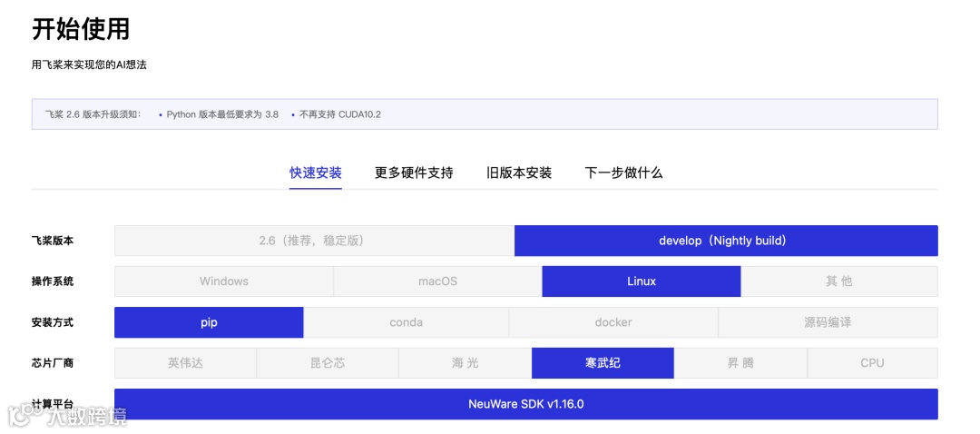Open the 下一步做什么 tab
This screenshot has height=434, width=980.
tap(623, 173)
